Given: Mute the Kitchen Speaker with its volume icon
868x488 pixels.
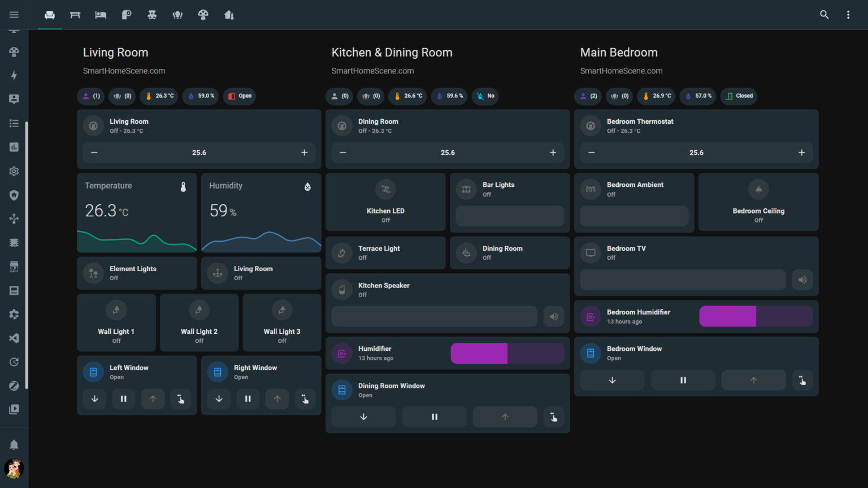Looking at the screenshot, I should tap(554, 316).
